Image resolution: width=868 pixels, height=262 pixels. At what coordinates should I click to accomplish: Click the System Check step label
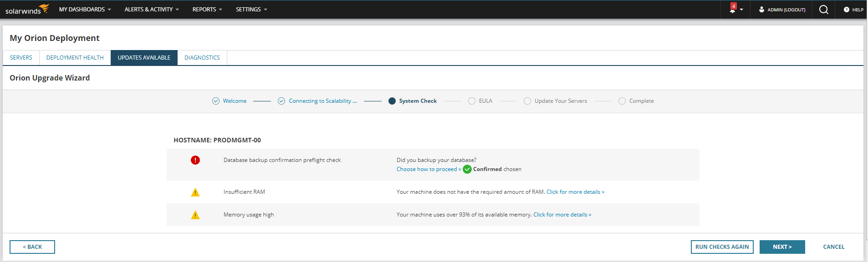click(418, 101)
